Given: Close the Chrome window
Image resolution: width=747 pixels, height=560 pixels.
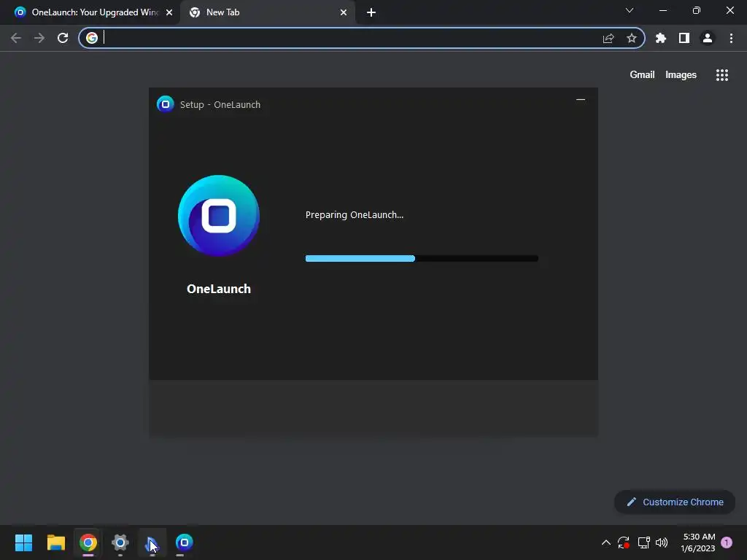Looking at the screenshot, I should (x=729, y=10).
